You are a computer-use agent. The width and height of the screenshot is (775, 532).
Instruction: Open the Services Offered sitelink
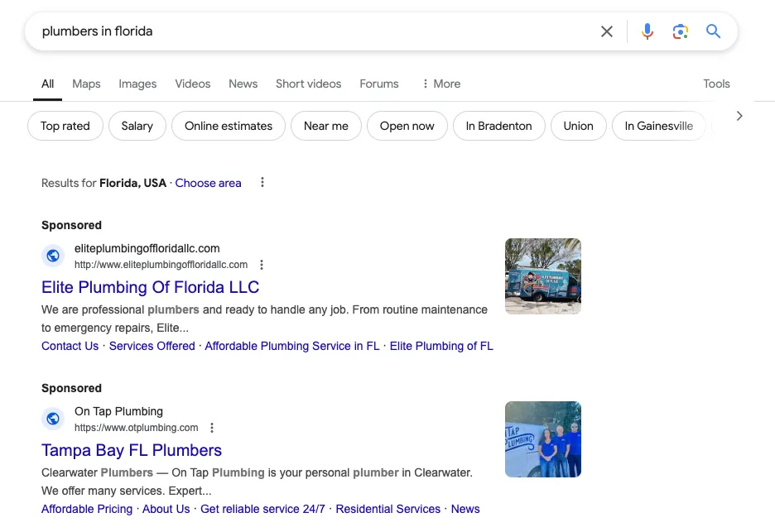click(152, 347)
